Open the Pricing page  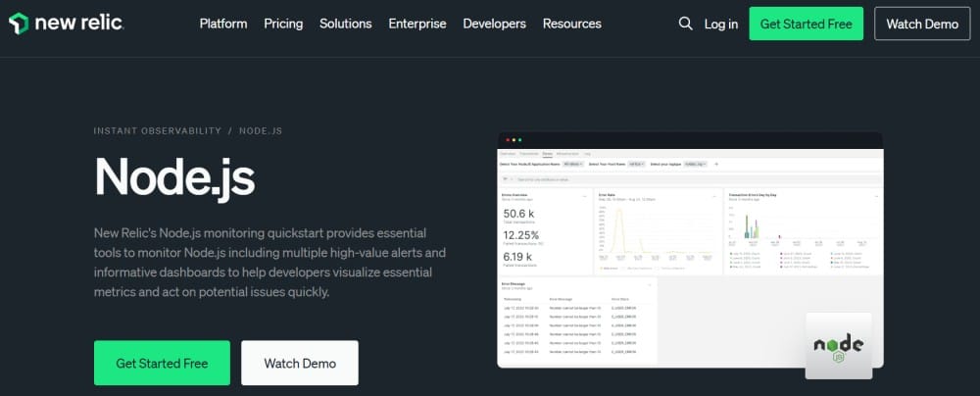pyautogui.click(x=283, y=24)
